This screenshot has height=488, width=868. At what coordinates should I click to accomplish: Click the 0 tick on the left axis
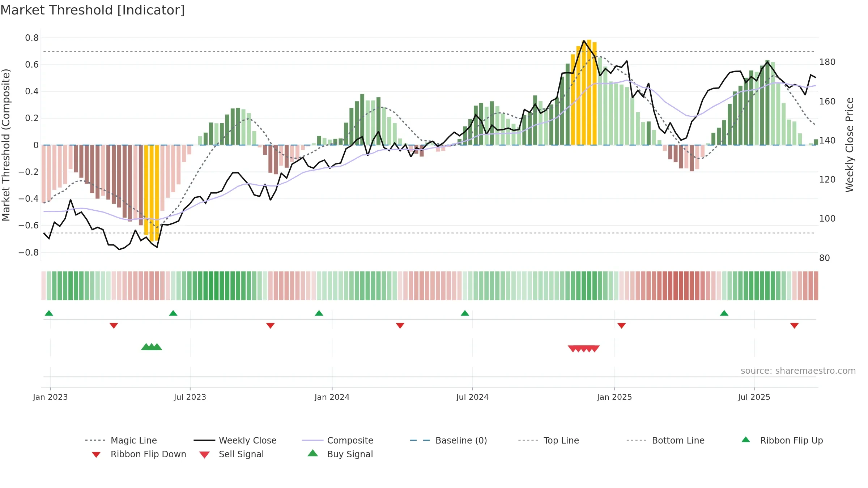pos(36,145)
